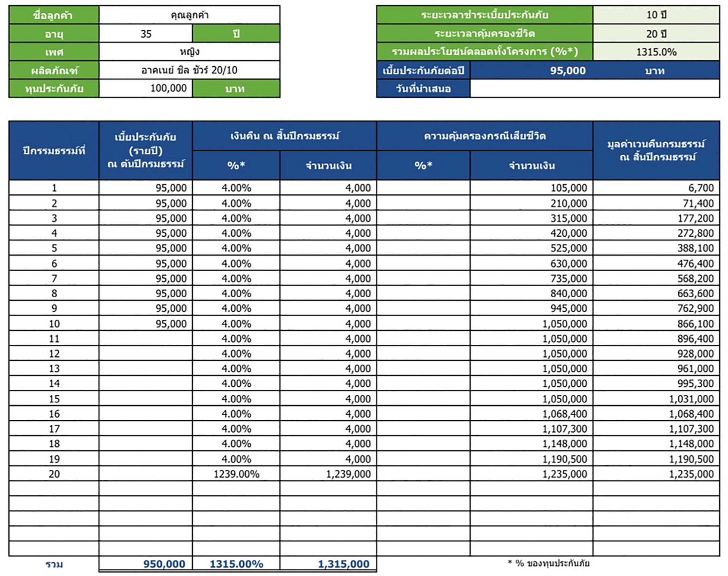Click the 'ปีกรมธรรม์ที่' column header

click(54, 151)
